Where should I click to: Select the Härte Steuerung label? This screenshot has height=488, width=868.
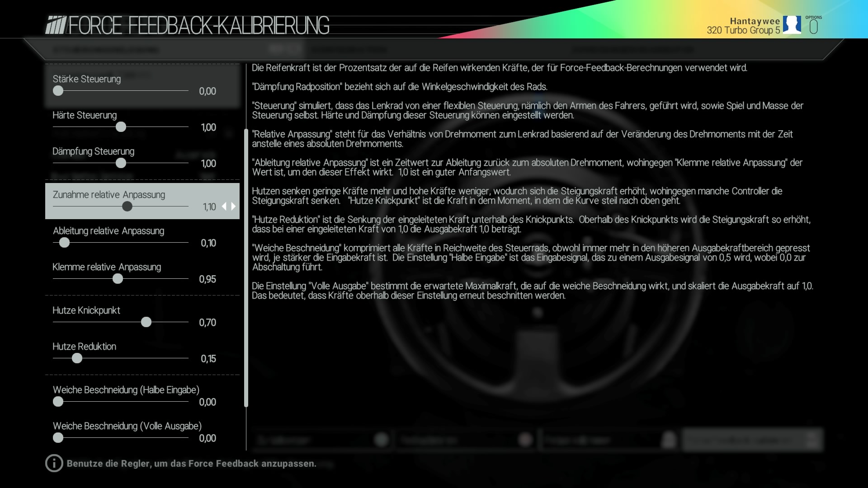coord(85,115)
